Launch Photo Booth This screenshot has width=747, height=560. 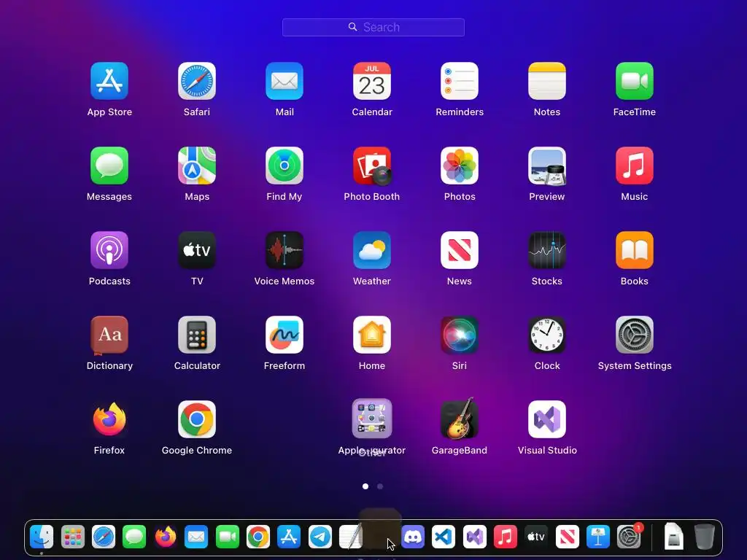pos(371,166)
